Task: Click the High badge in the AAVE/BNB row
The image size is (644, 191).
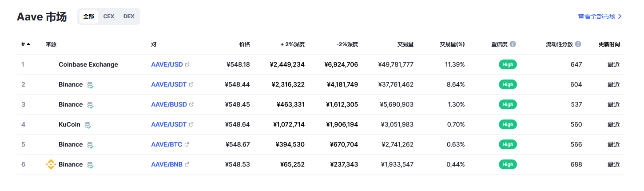Action: (508, 164)
